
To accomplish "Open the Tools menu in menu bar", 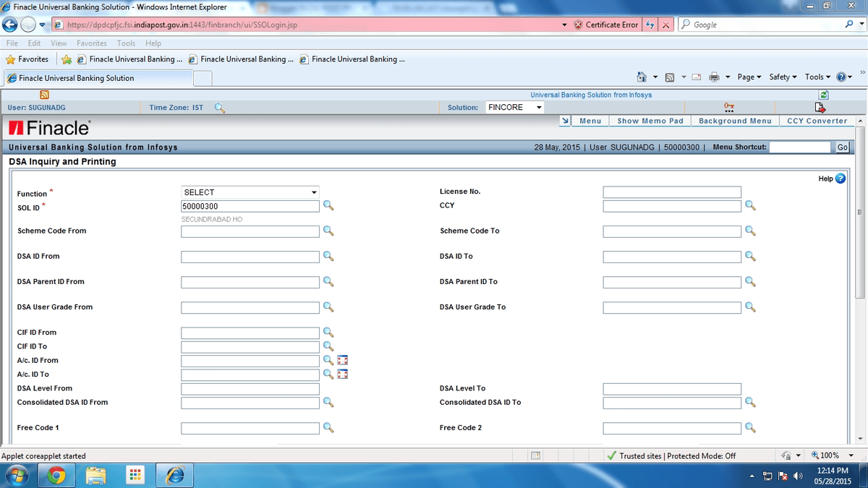I will (x=126, y=43).
